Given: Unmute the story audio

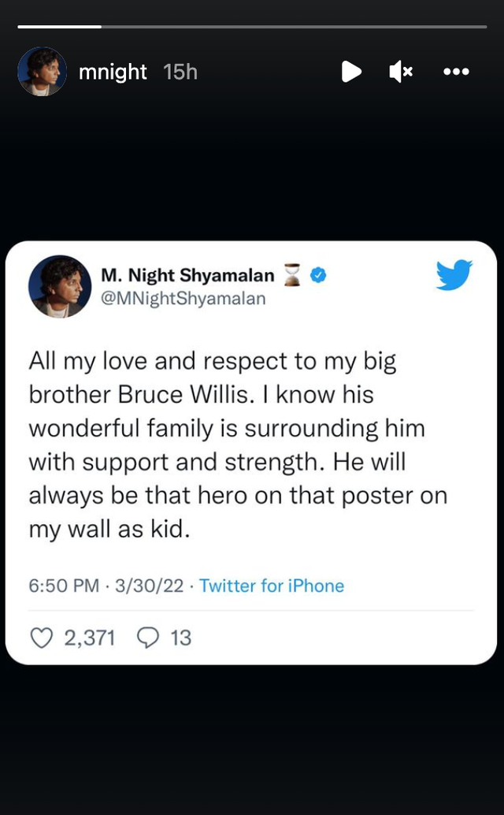Looking at the screenshot, I should pos(401,72).
